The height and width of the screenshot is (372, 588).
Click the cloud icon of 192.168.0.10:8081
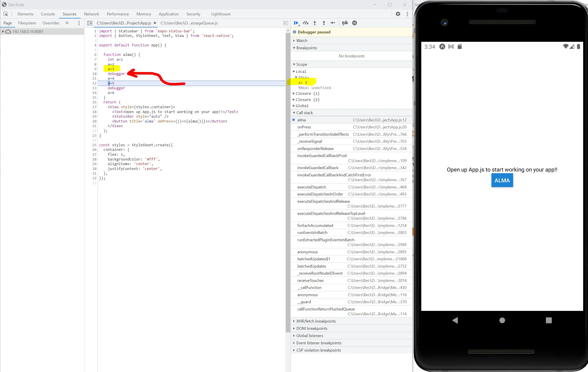(x=8, y=31)
